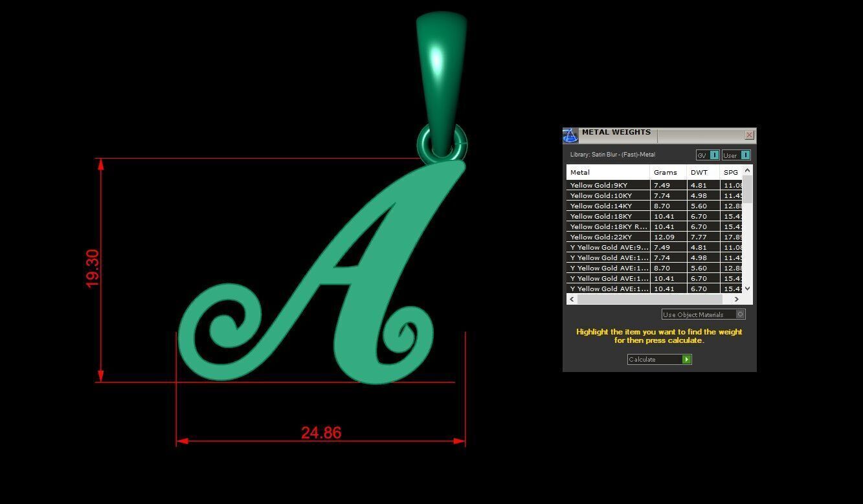Click the scroll down arrow in metal list
The height and width of the screenshot is (504, 863).
[x=748, y=289]
